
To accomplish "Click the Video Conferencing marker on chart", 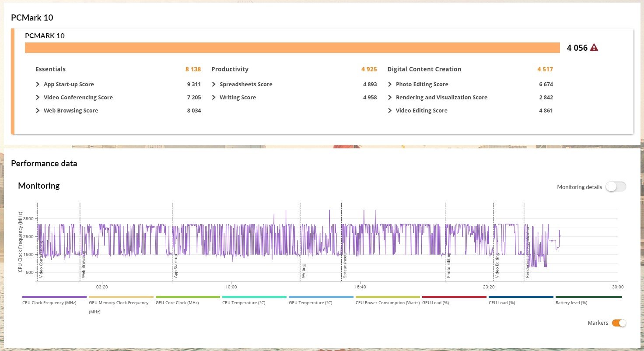I will coord(41,259).
